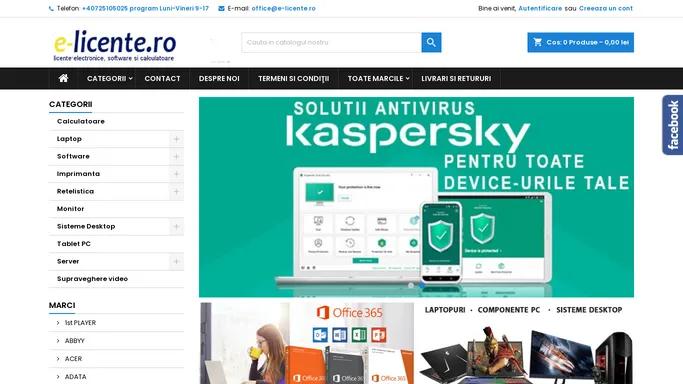683x384 pixels.
Task: Expand the Software category plus
Action: pyautogui.click(x=176, y=156)
